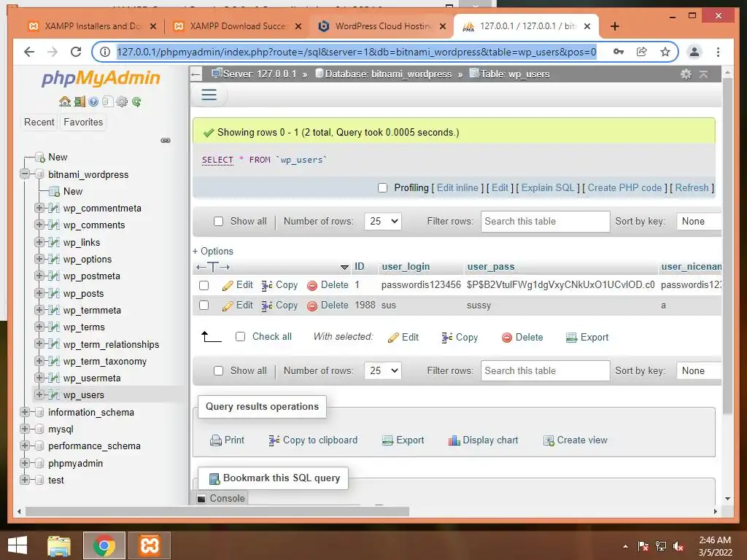Tick the Check all checkbox
This screenshot has width=747, height=560.
[241, 337]
